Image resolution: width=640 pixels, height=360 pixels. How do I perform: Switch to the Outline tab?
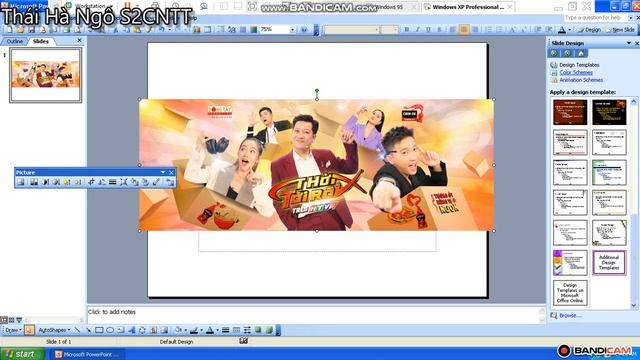tap(14, 41)
